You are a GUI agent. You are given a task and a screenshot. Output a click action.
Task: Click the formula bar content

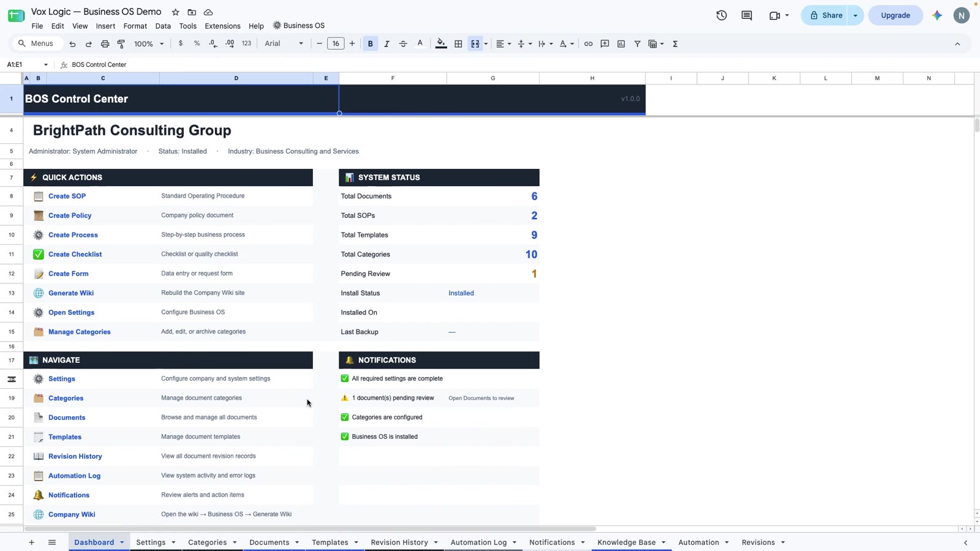pyautogui.click(x=99, y=64)
